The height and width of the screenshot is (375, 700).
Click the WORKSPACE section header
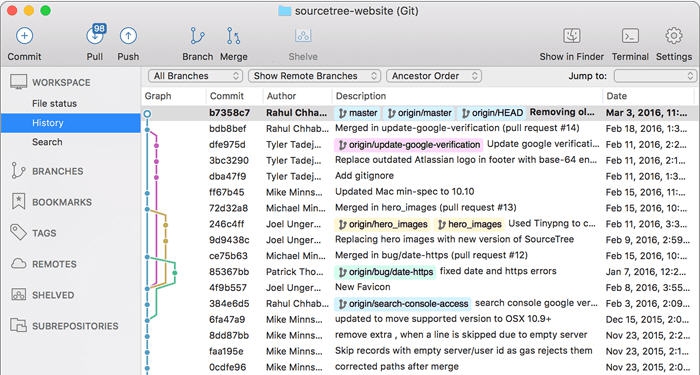click(x=61, y=83)
